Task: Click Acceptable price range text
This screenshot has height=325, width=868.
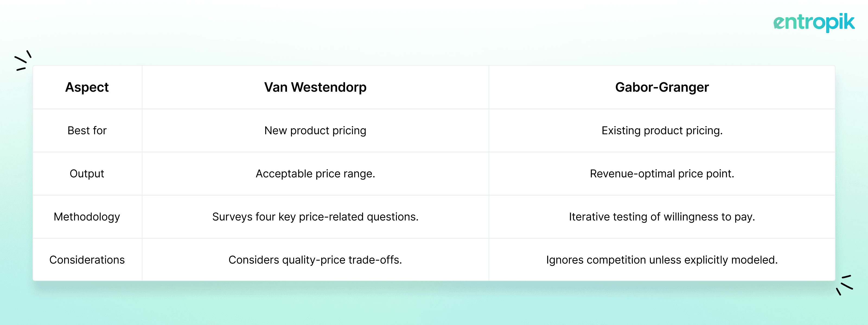Action: tap(315, 174)
